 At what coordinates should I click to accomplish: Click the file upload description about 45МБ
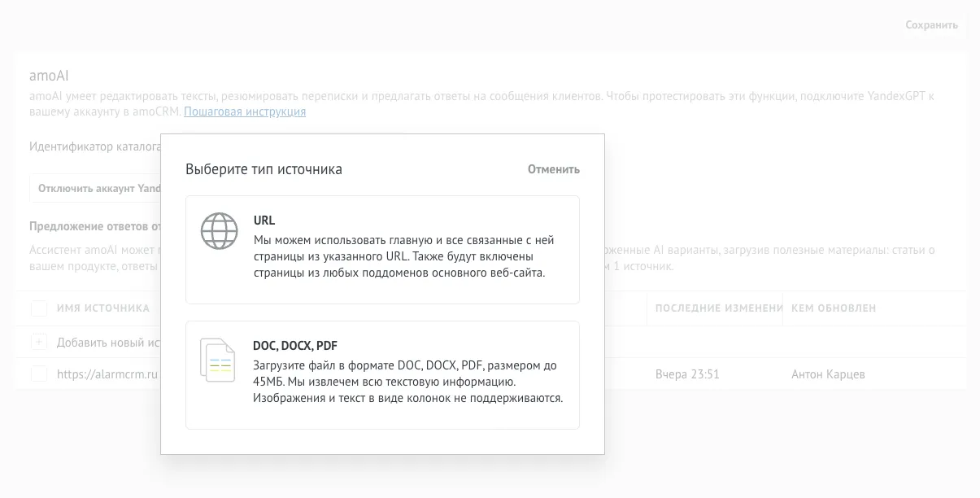click(x=407, y=382)
